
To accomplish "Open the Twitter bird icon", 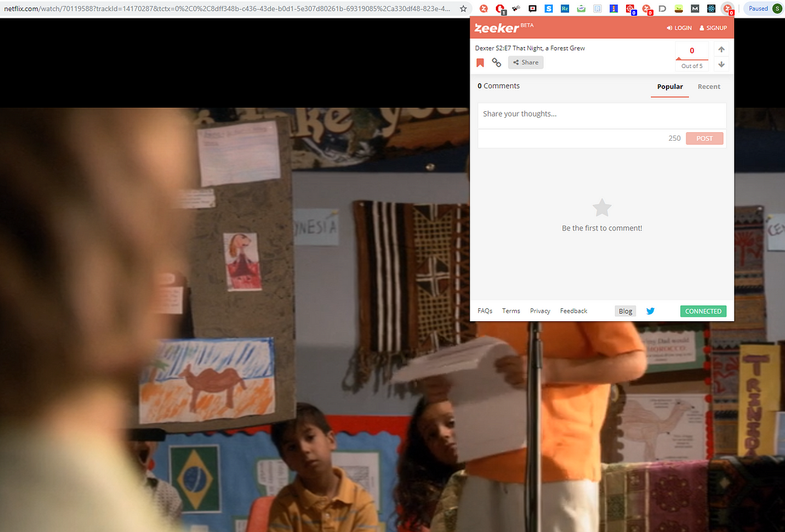I will [650, 311].
